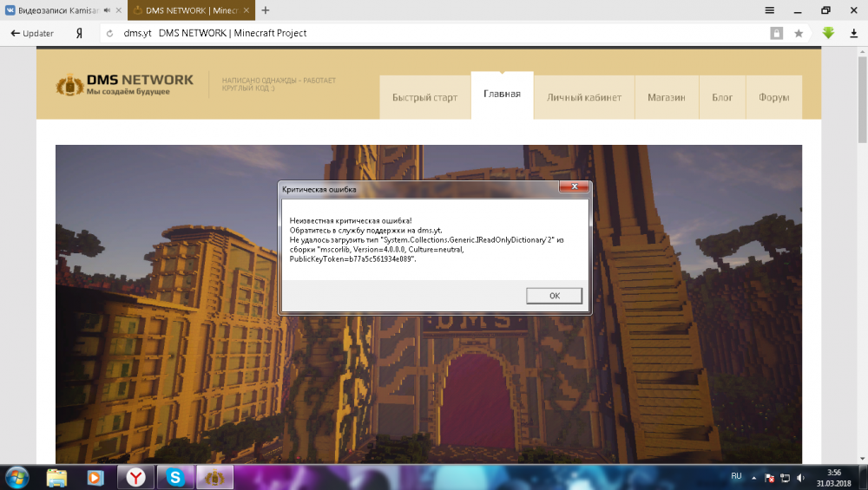Go back with the Updater back arrow
Screen dimensions: 868x490
tap(31, 33)
